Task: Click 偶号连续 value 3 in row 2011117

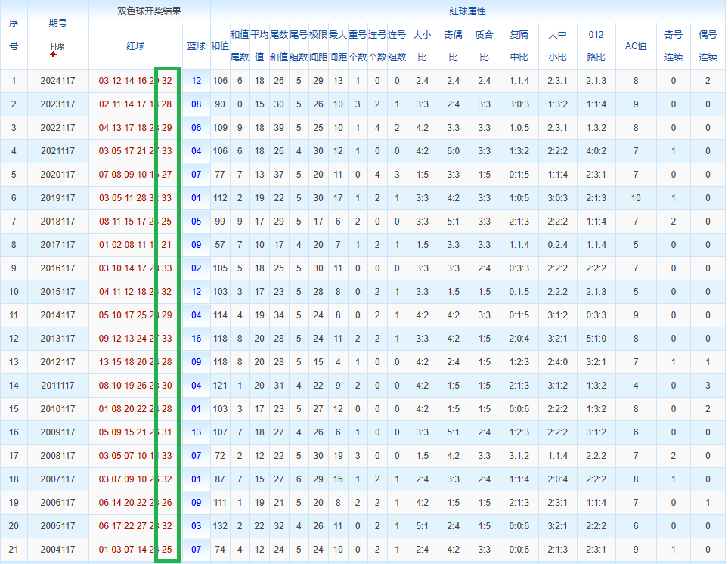Action: (708, 386)
